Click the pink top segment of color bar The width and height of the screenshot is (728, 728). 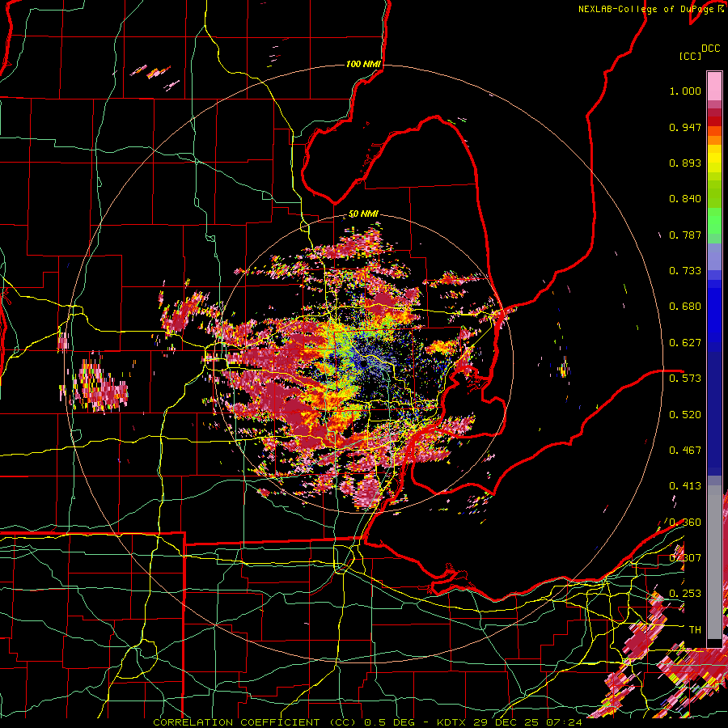714,86
